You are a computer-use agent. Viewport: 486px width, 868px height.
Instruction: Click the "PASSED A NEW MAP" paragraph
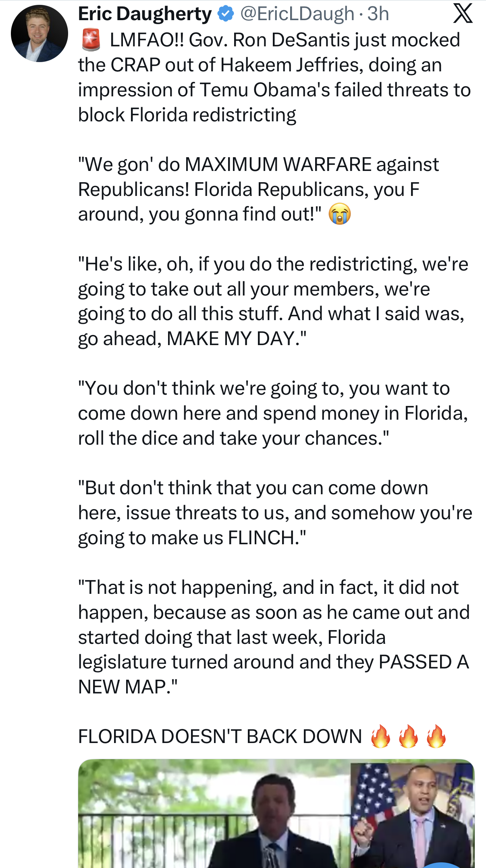pyautogui.click(x=273, y=637)
